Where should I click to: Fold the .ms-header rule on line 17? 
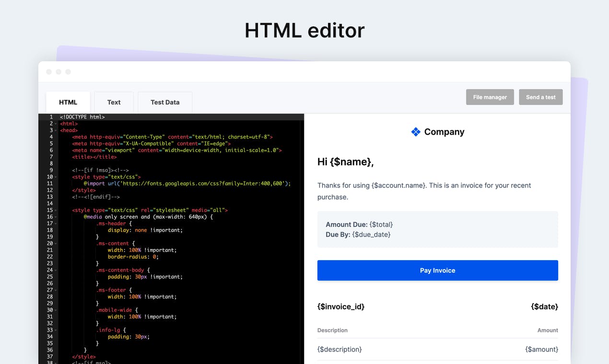56,224
